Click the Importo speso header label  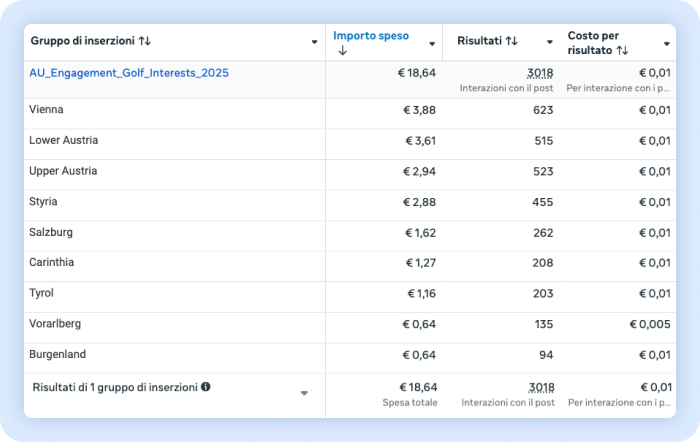point(371,36)
